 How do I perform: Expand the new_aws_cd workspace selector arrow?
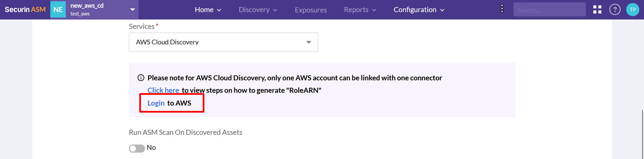pos(133,9)
